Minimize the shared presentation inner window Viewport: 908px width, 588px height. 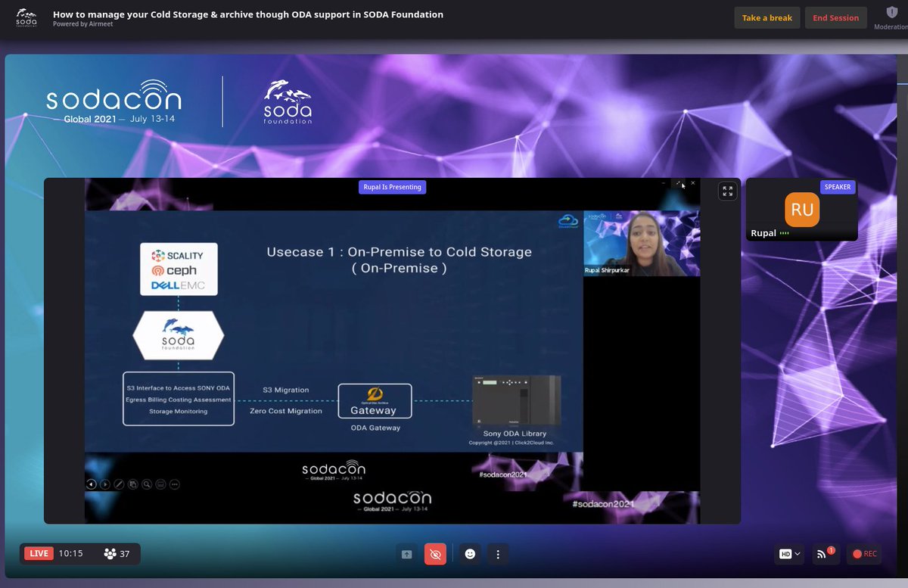coord(664,182)
